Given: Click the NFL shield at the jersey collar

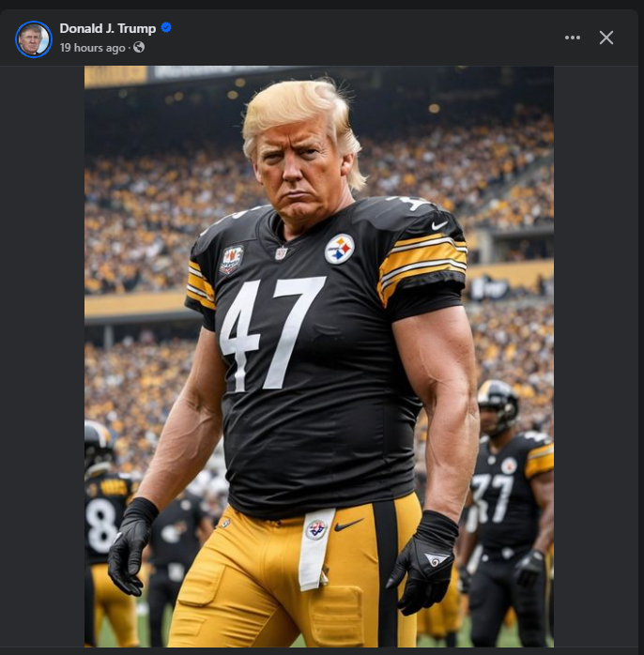Looking at the screenshot, I should (281, 253).
